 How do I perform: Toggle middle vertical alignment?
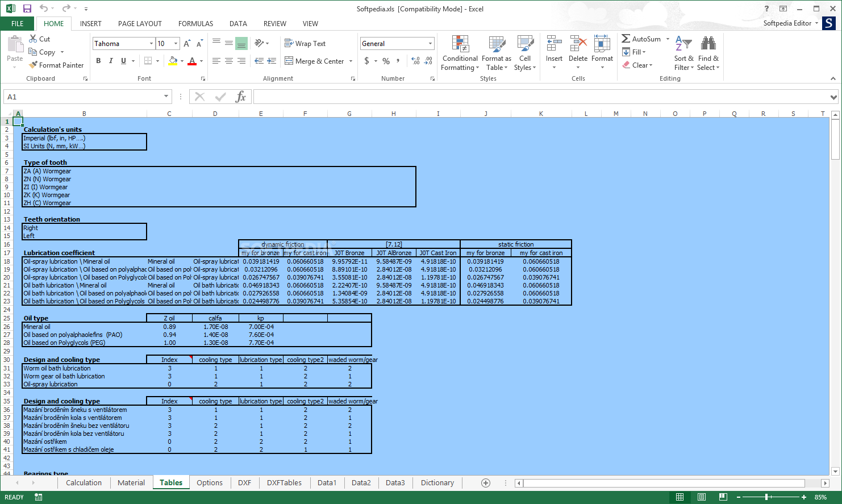228,43
